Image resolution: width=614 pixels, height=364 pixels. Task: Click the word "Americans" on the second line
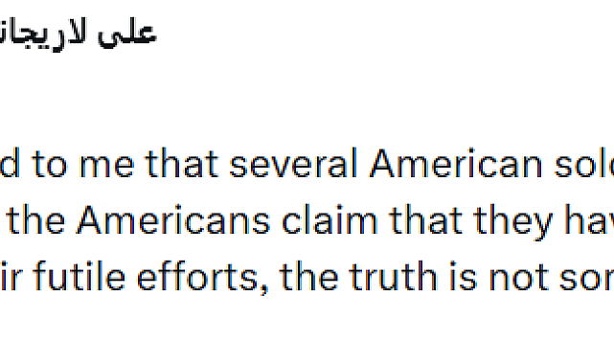173,220
